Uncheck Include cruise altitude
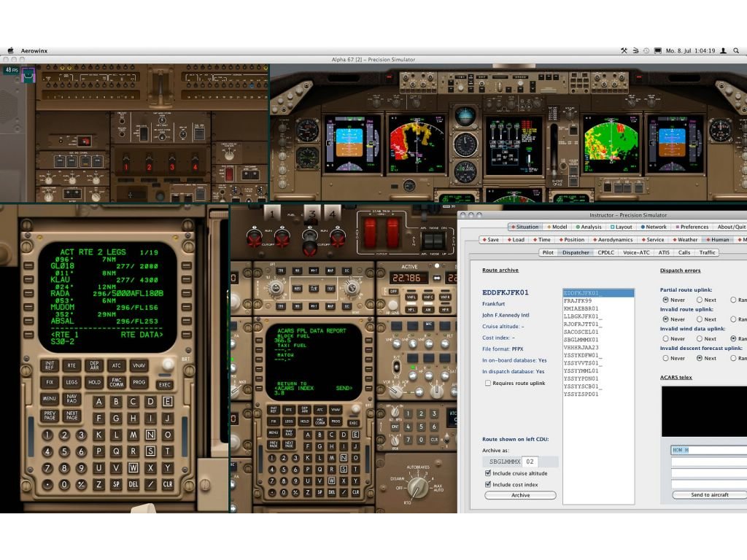The image size is (747, 560). pyautogui.click(x=488, y=473)
